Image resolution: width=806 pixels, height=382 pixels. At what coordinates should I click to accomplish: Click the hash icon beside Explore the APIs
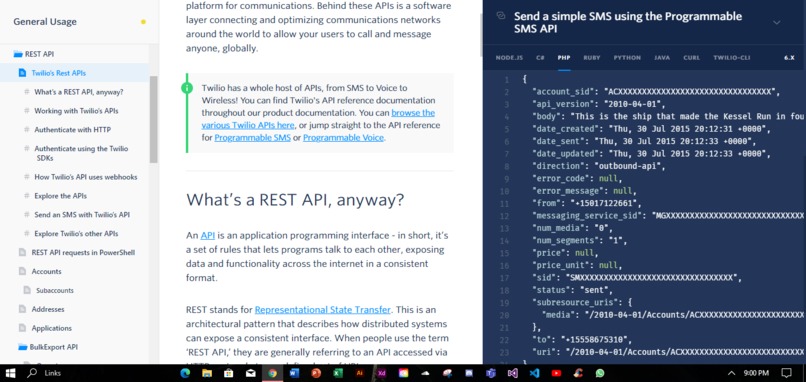pos(27,196)
